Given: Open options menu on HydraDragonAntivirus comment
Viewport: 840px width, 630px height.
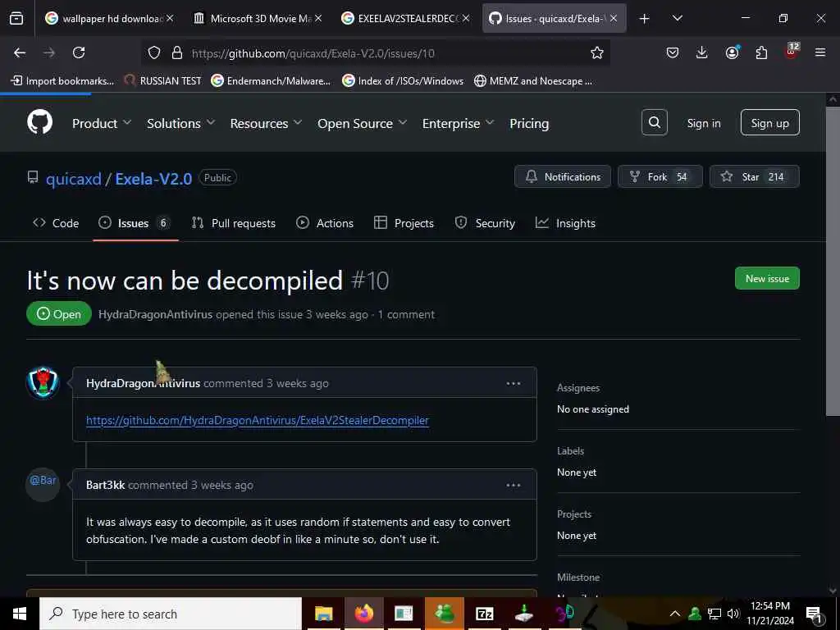Looking at the screenshot, I should coord(514,383).
